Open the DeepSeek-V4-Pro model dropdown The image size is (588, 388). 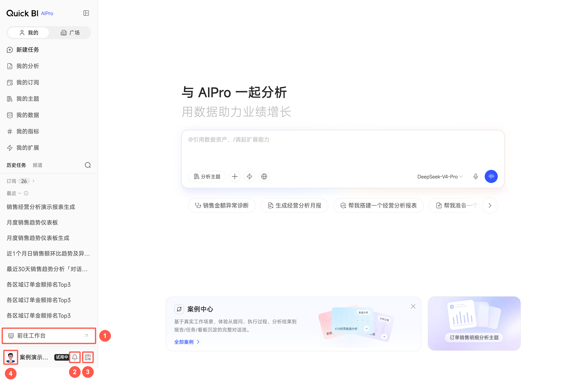coord(440,177)
